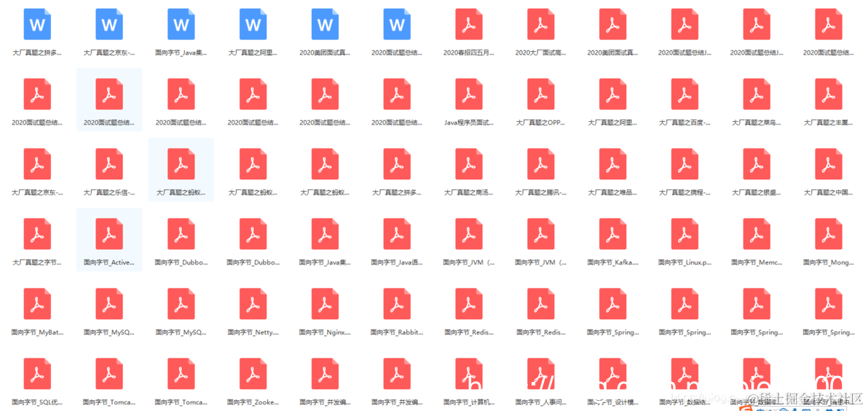Open the PDF 大厂真题之字节...

tap(37, 234)
